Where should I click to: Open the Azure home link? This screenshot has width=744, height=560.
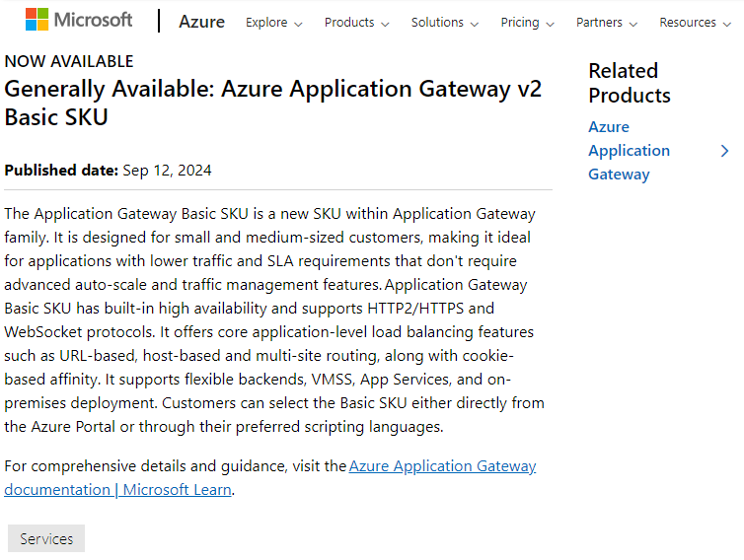pyautogui.click(x=201, y=22)
